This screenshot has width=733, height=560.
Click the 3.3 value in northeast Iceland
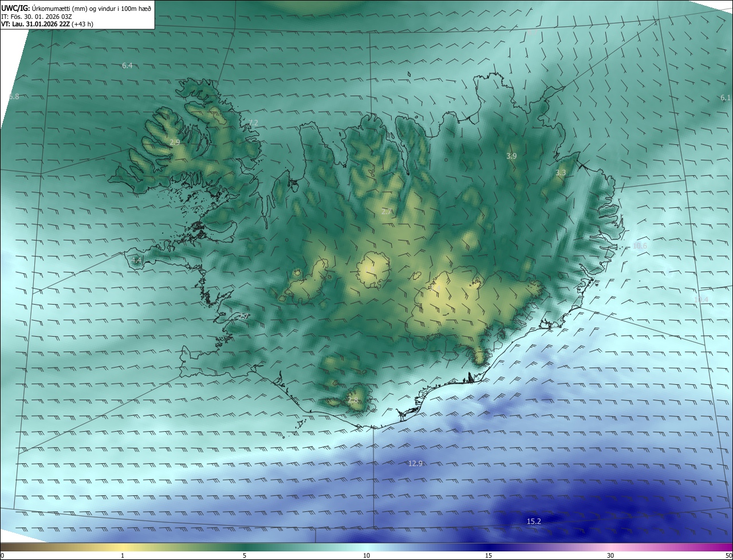[561, 173]
